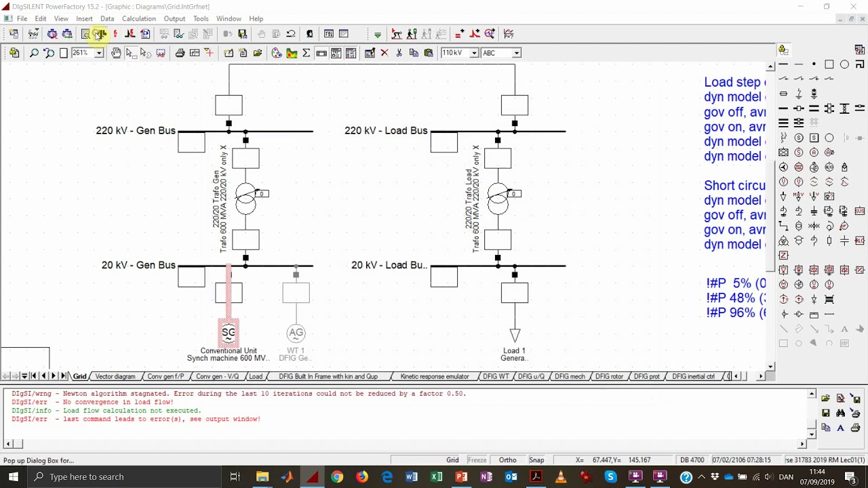This screenshot has width=868, height=488.
Task: Click the 220 kV - Gen Bus label
Action: tap(136, 131)
